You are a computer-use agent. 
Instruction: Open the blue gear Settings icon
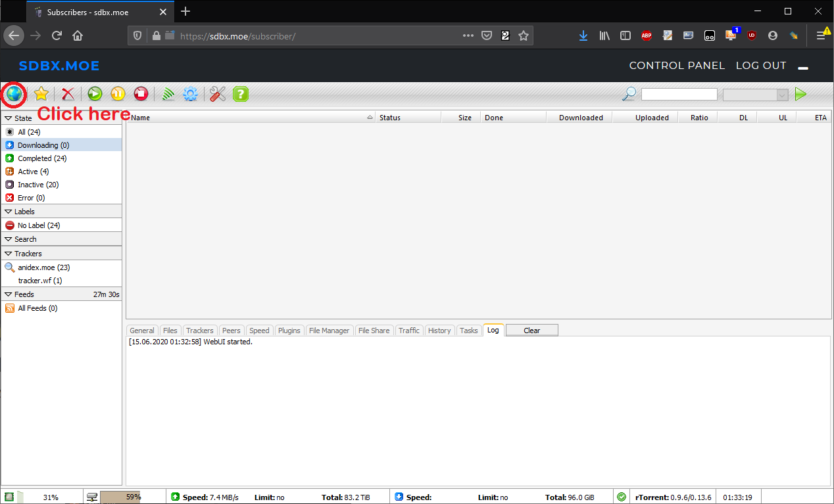coord(191,95)
